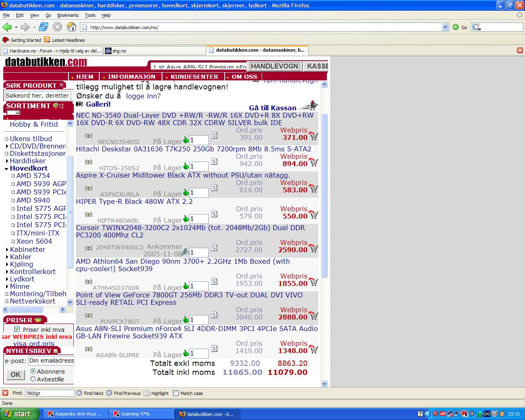525x420 pixels.
Task: Click the logge inn? link
Action: [x=143, y=96]
